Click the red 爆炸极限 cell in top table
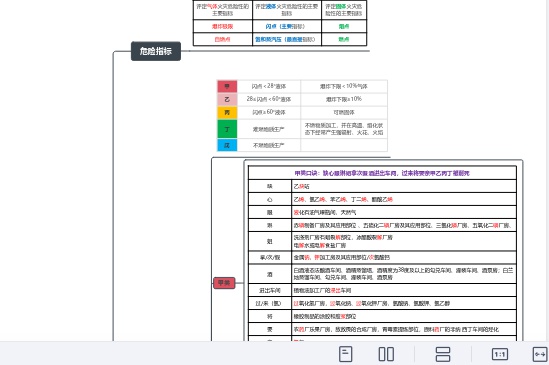 tap(223, 26)
